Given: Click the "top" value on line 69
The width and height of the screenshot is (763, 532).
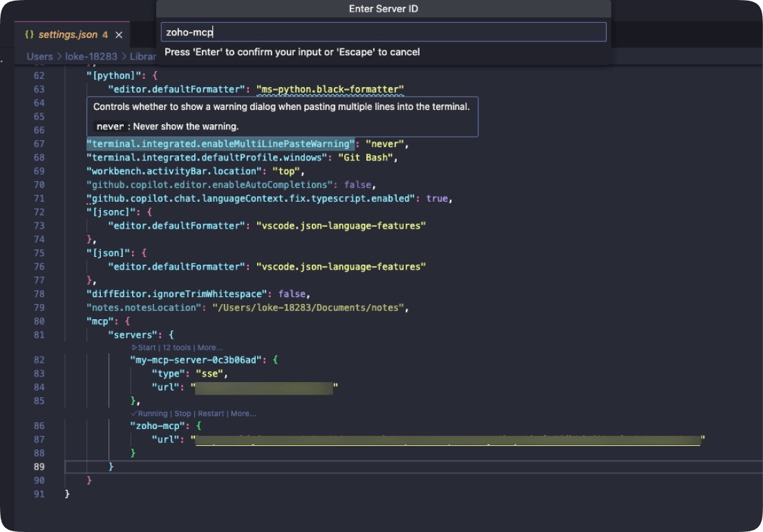Looking at the screenshot, I should coord(286,171).
